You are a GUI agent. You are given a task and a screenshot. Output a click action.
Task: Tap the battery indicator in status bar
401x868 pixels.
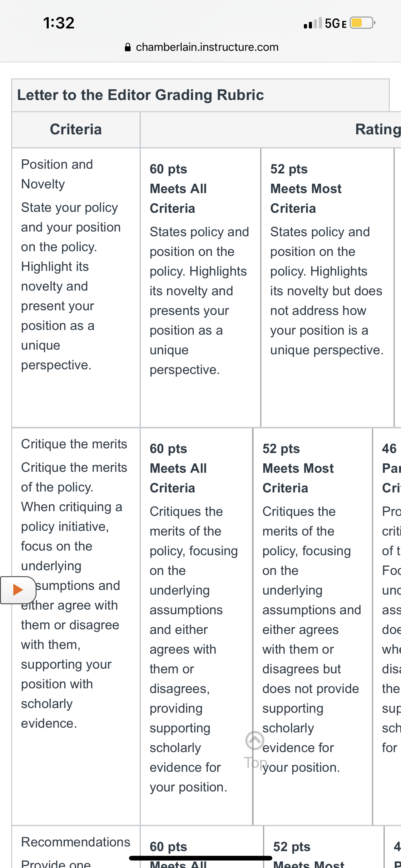363,23
